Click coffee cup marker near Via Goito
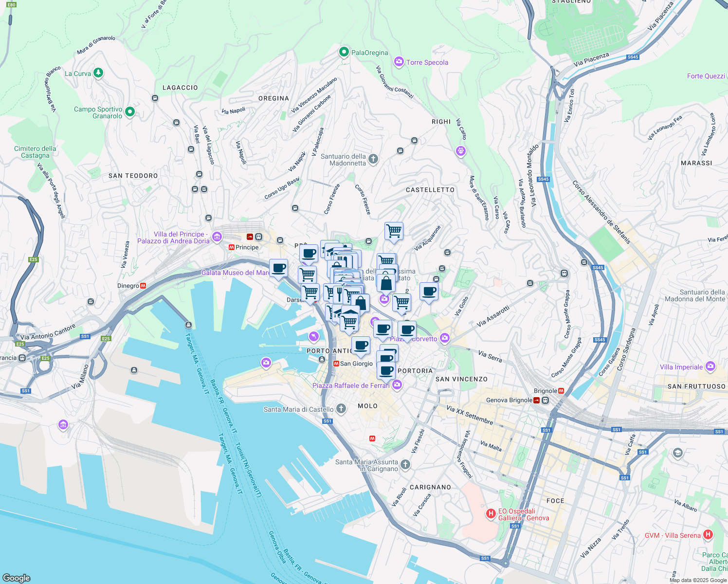 click(429, 292)
